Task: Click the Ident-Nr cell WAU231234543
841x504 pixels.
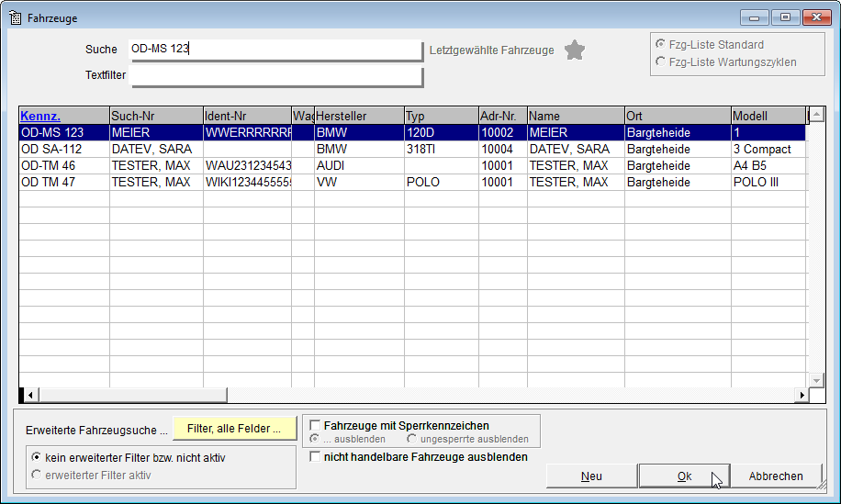Action: pyautogui.click(x=247, y=165)
